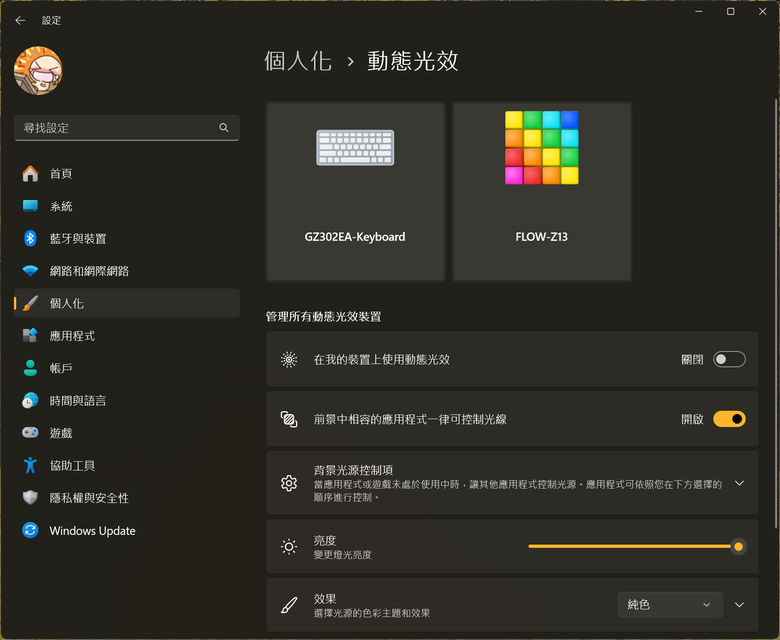Viewport: 780px width, 640px height.
Task: Click the paintbrush icon beside 個人化
Action: [30, 303]
